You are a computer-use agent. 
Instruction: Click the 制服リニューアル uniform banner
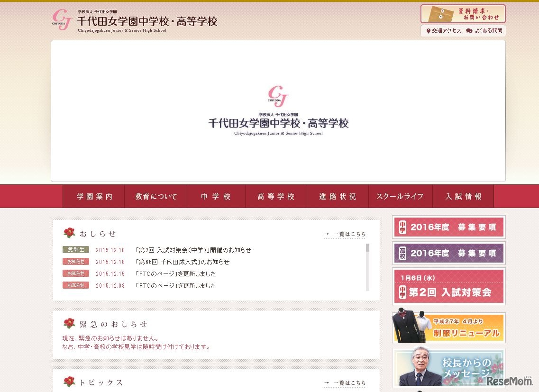point(448,327)
